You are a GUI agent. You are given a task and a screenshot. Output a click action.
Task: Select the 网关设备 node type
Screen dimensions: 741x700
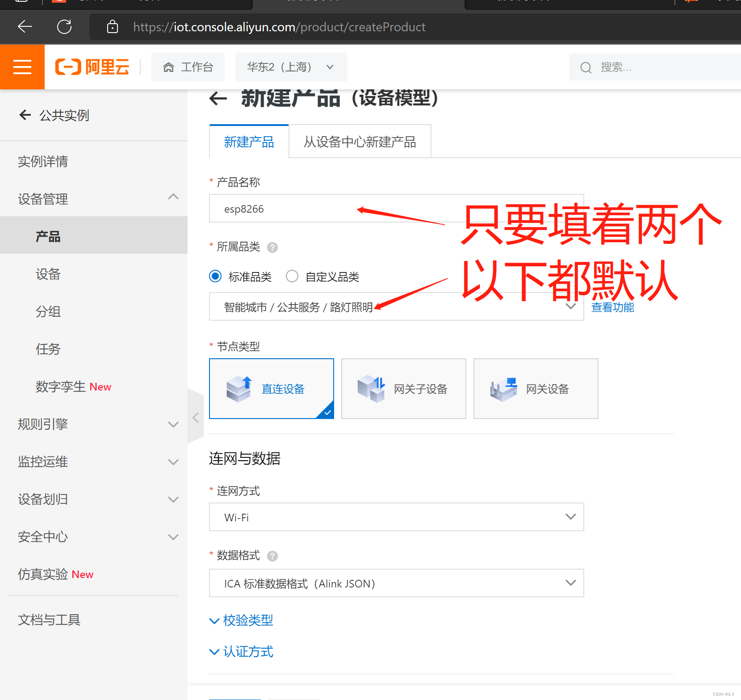(x=535, y=388)
